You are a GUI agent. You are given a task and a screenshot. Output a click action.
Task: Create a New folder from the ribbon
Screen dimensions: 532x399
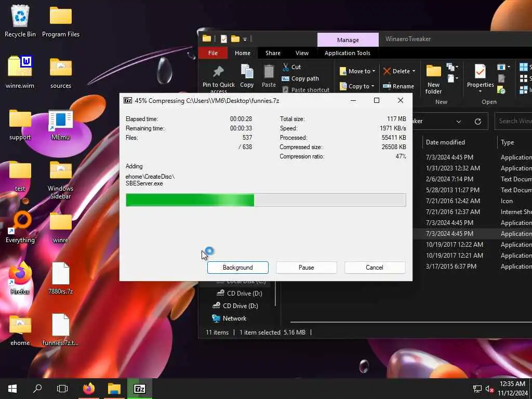434,79
